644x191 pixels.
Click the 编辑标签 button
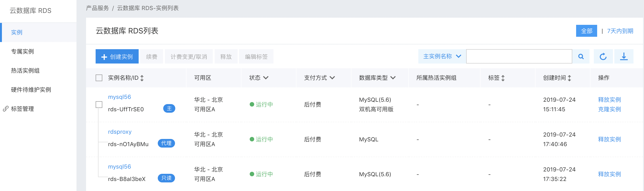click(x=256, y=56)
